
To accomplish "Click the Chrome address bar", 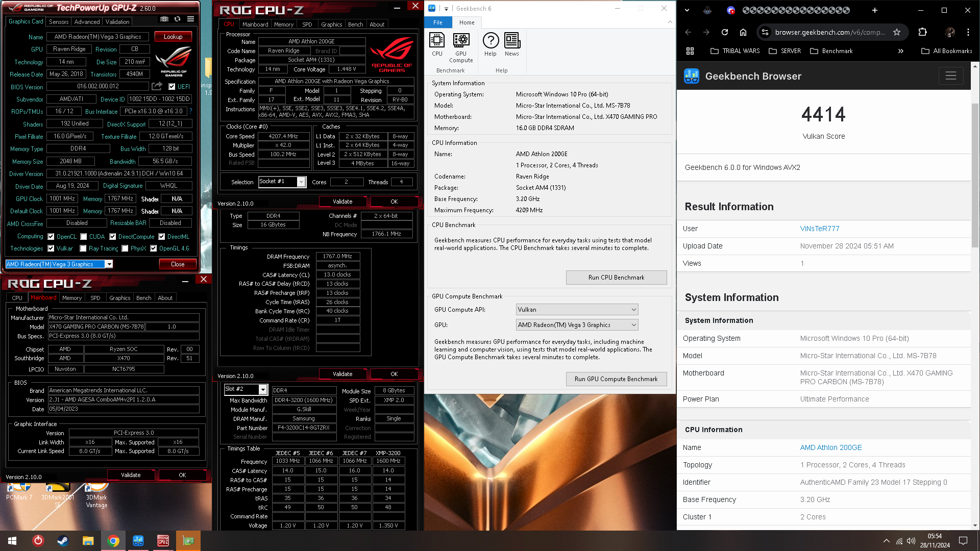I will tap(829, 32).
